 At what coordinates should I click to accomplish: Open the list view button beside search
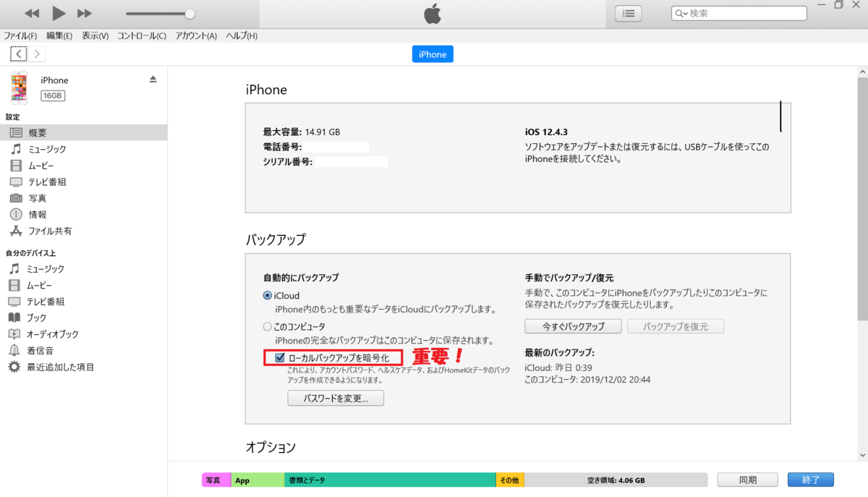[x=629, y=13]
